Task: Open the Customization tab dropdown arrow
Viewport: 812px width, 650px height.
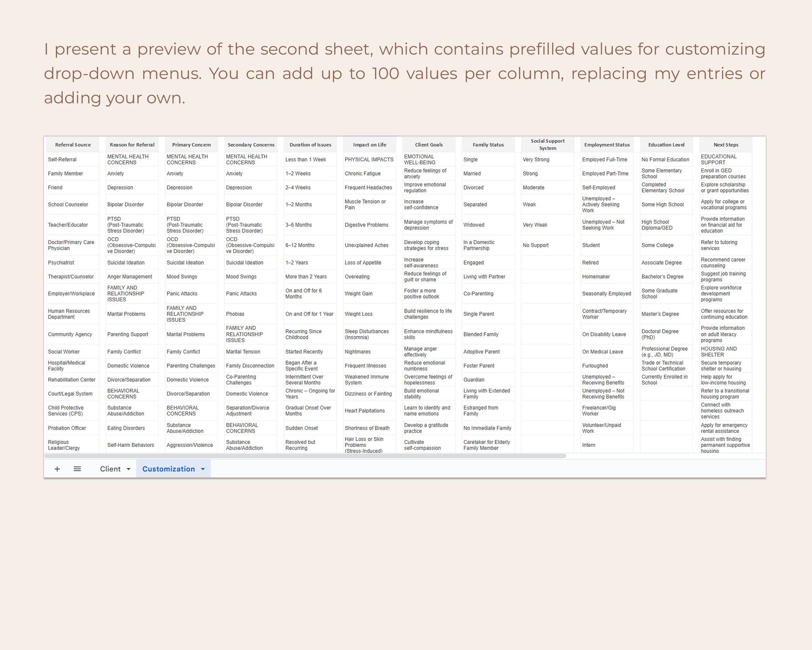Action: tap(203, 469)
